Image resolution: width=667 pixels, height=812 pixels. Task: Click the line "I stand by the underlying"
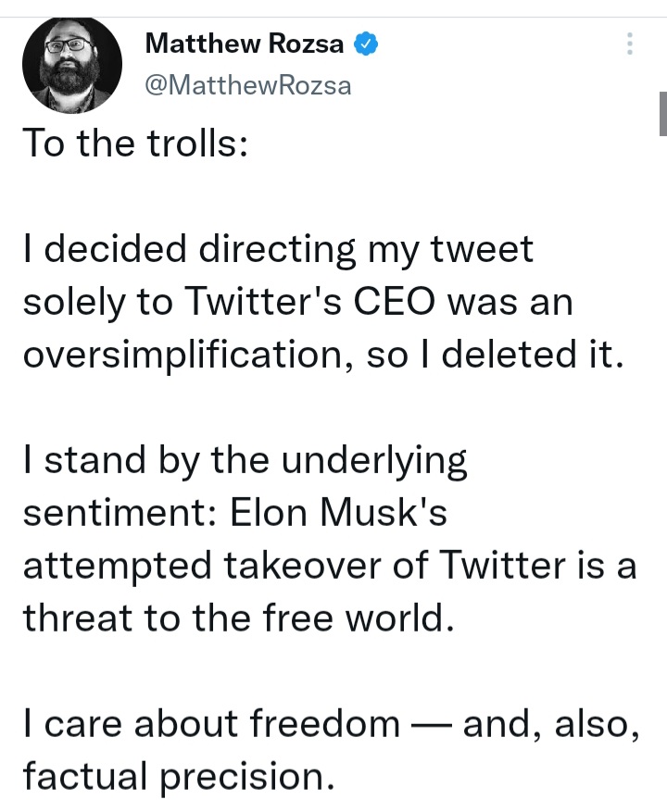coord(245,461)
